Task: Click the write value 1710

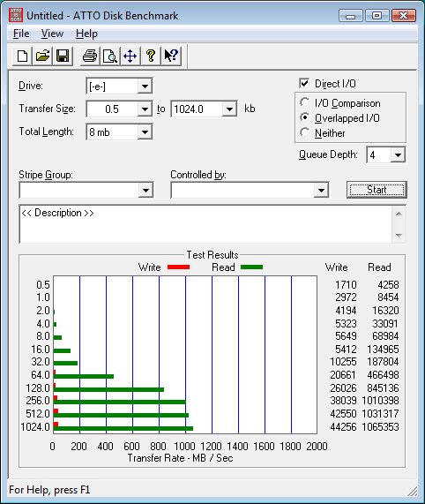Action: 346,285
